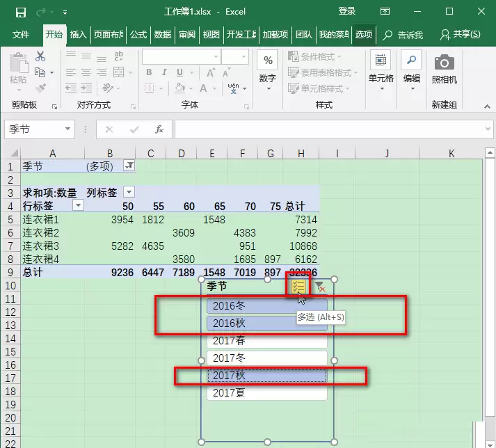Viewport: 496px width, 448px height.
Task: Expand the Name Box dropdown
Action: (x=67, y=129)
